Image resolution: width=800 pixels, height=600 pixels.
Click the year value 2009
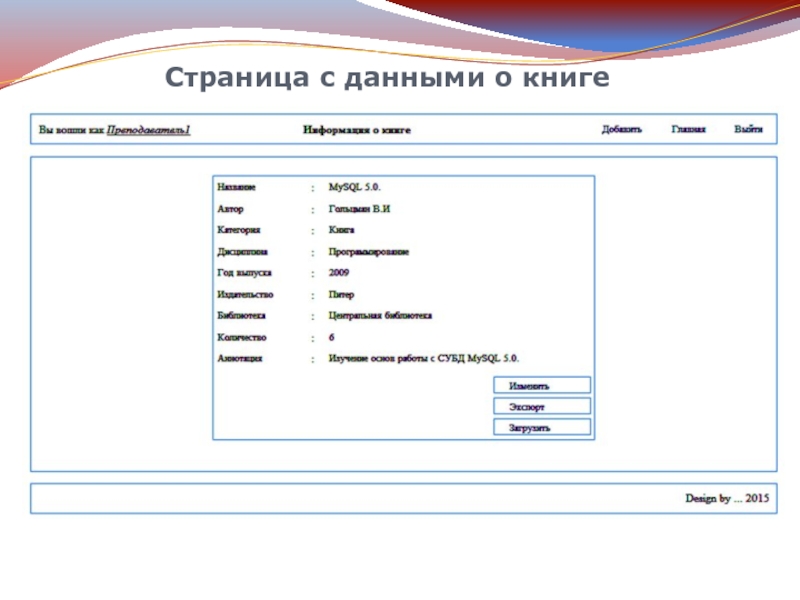click(x=339, y=273)
